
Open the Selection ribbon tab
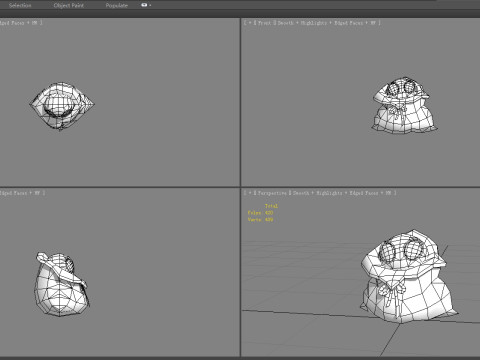coord(20,5)
